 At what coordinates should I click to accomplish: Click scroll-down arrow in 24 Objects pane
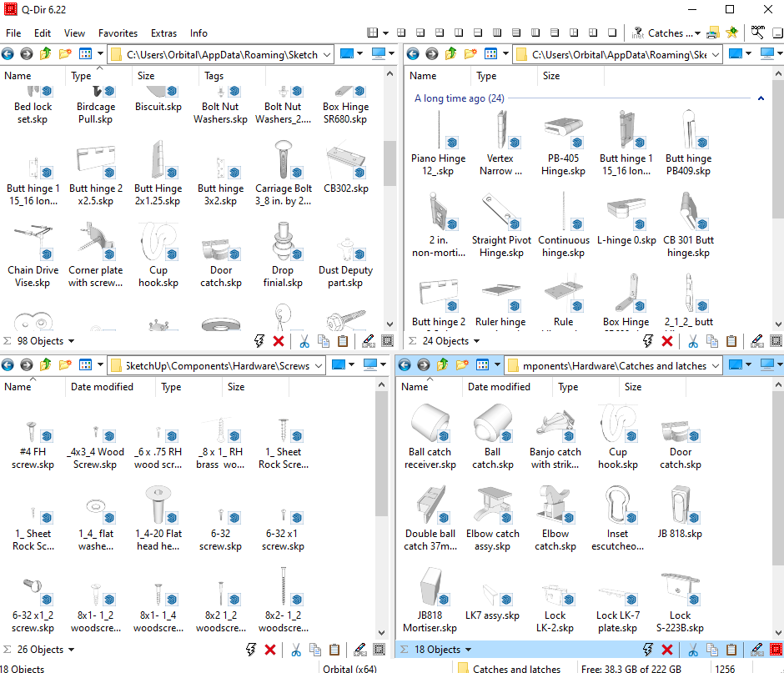coord(778,324)
